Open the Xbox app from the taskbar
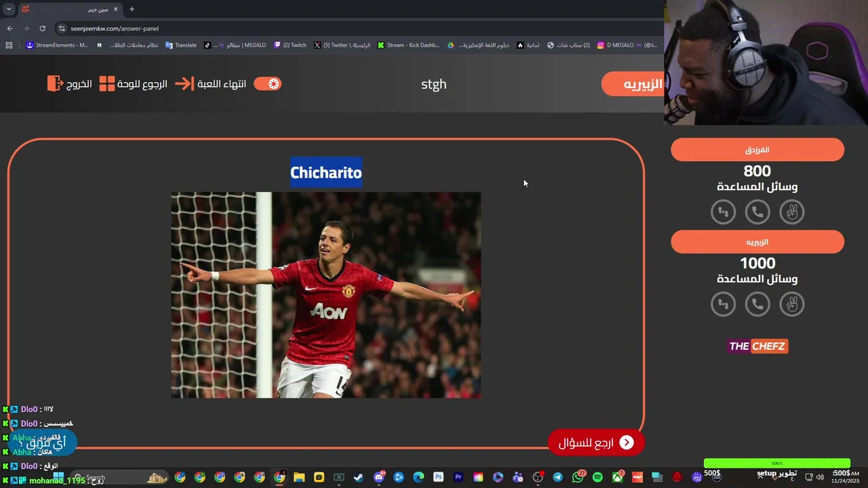868x488 pixels. [x=617, y=477]
